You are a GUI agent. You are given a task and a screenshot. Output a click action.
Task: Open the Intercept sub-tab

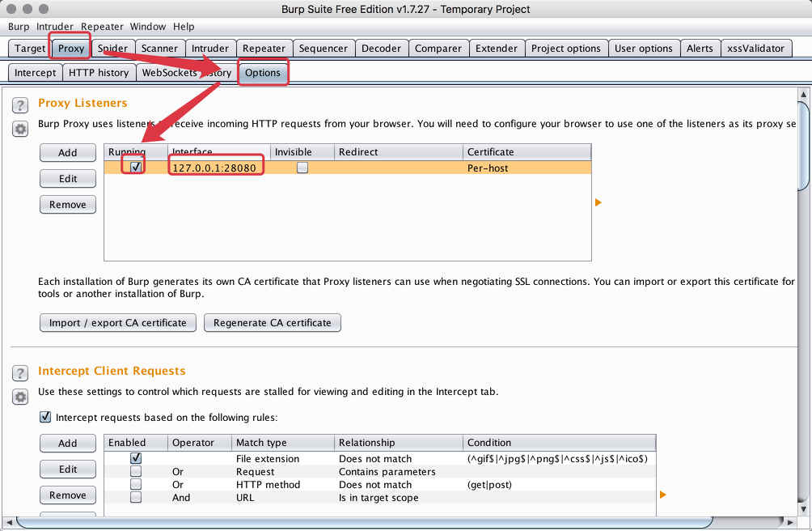click(x=36, y=73)
